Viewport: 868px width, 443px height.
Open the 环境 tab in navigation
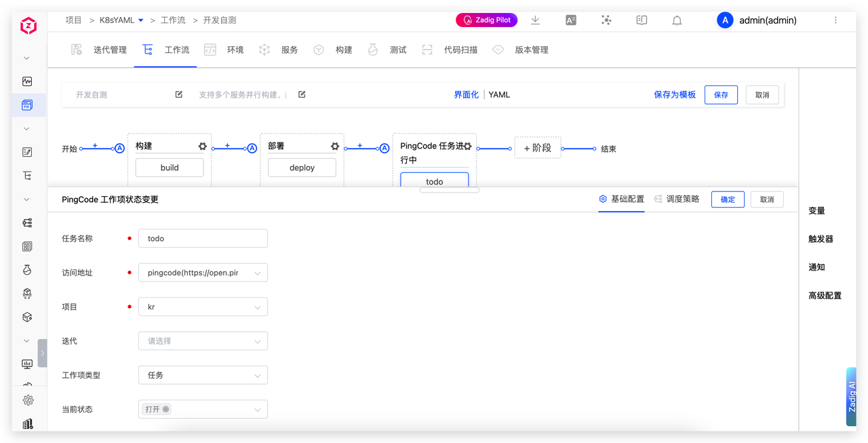pos(235,50)
